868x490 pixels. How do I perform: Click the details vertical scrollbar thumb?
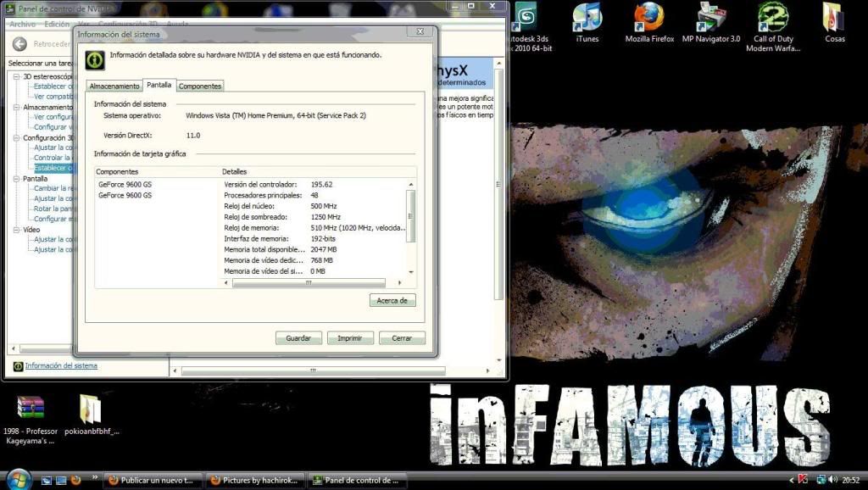[x=411, y=216]
